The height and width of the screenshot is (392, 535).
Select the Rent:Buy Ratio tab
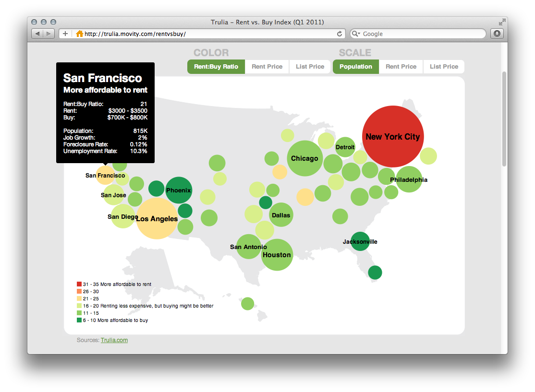pos(216,67)
